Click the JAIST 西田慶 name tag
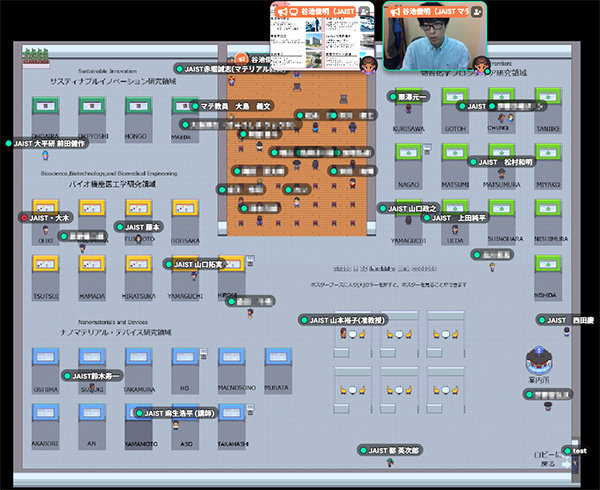Viewport: 600px width, 490px height. (570, 320)
